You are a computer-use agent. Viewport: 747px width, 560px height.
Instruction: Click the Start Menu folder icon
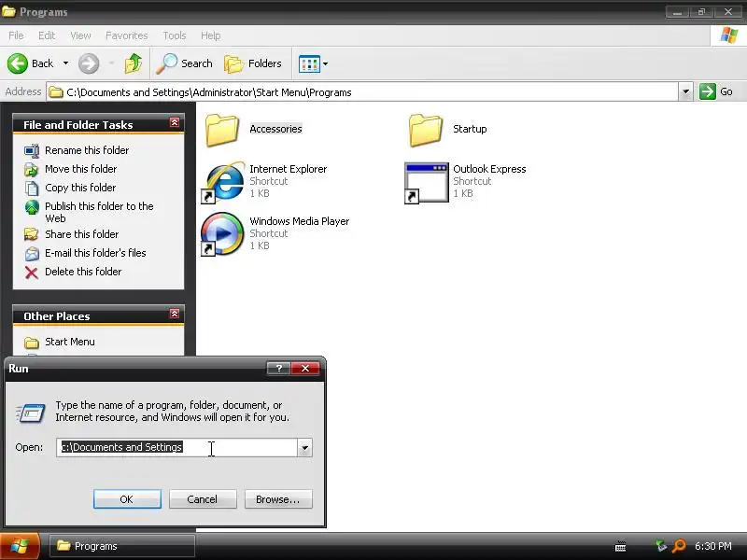[32, 343]
